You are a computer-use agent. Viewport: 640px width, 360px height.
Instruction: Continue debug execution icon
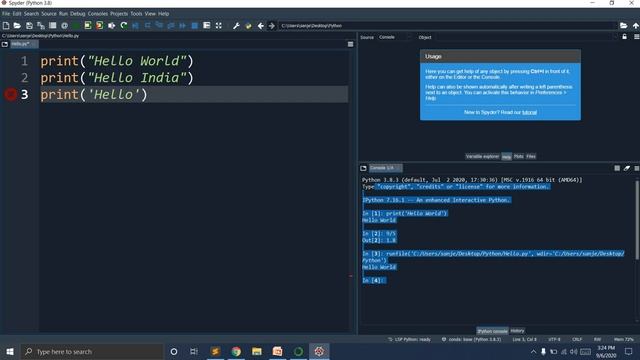[x=182, y=26]
